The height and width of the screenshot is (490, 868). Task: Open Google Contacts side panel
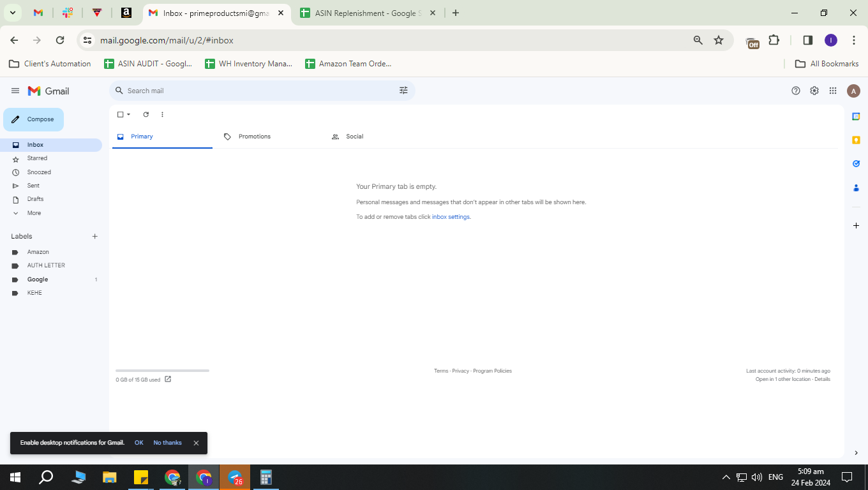point(856,188)
